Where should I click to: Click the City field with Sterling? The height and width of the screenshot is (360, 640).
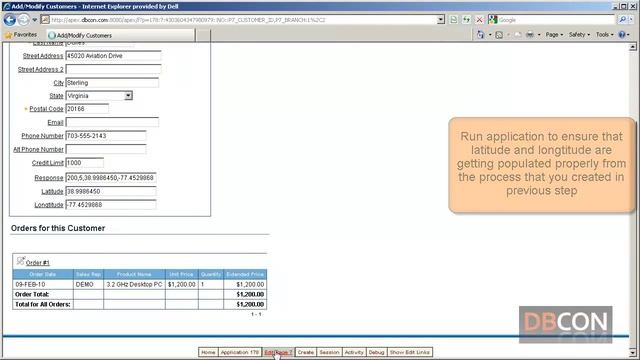click(112, 83)
